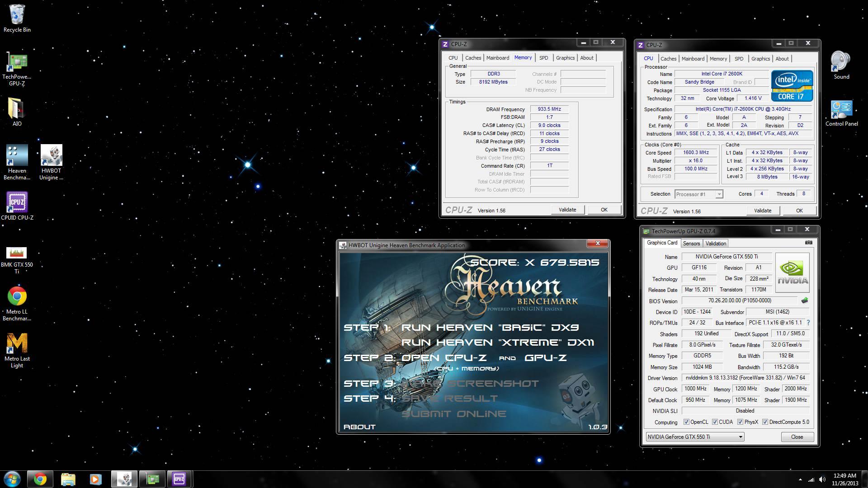This screenshot has height=488, width=868.
Task: Toggle the CUDA checkbox in GPU-Z
Action: coord(715,422)
